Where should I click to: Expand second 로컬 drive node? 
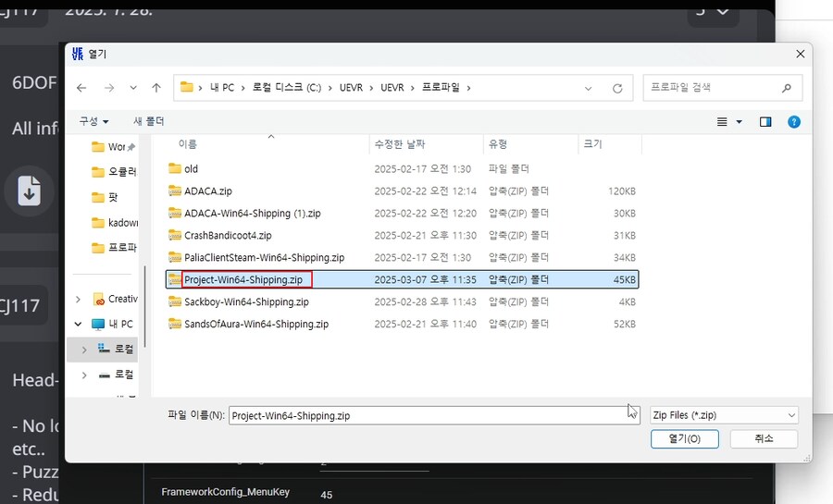(84, 375)
